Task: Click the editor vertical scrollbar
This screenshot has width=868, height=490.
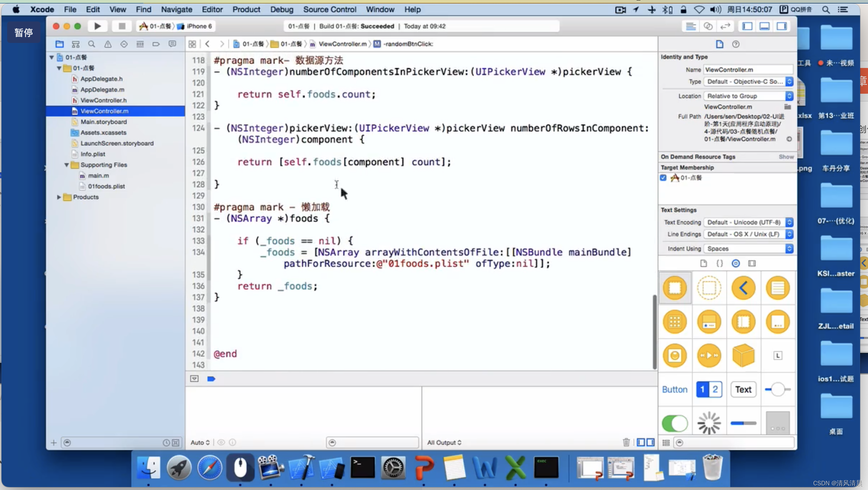Action: point(654,332)
